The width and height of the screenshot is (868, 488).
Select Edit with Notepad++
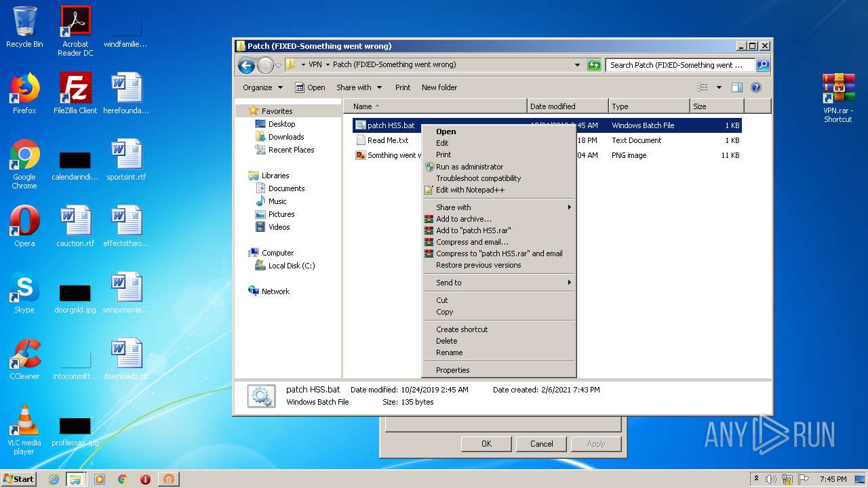pos(498,190)
